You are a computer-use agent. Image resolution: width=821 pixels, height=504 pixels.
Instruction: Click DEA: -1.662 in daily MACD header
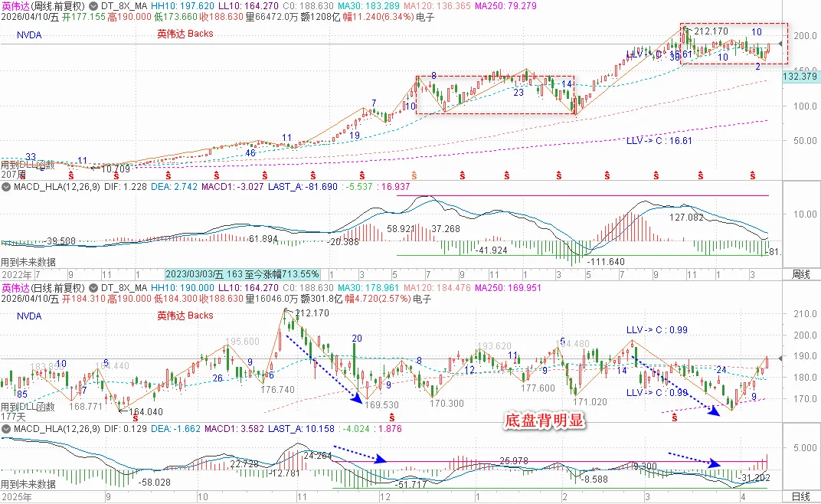pos(175,429)
